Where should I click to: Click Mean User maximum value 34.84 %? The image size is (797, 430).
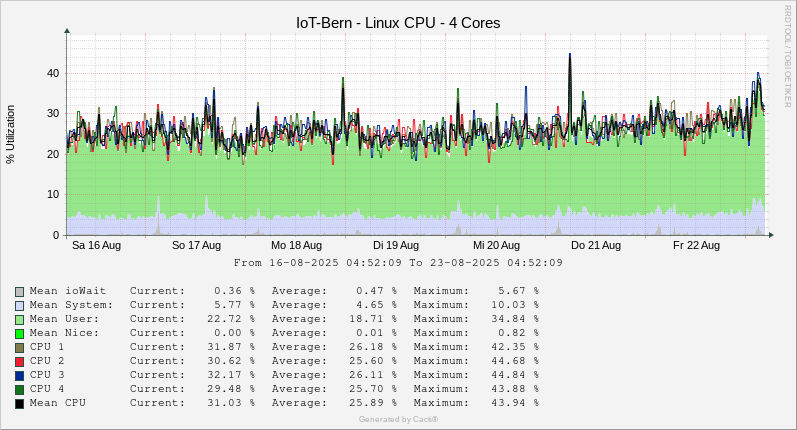514,319
